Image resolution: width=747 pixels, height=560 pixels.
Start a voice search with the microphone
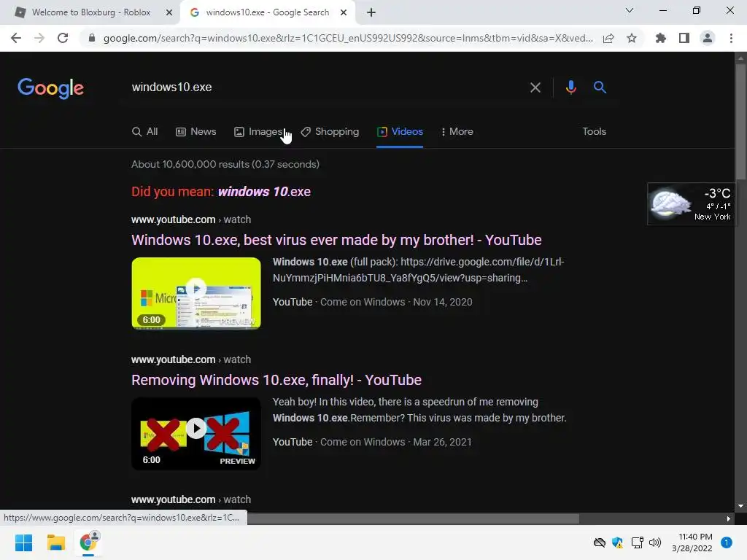570,87
